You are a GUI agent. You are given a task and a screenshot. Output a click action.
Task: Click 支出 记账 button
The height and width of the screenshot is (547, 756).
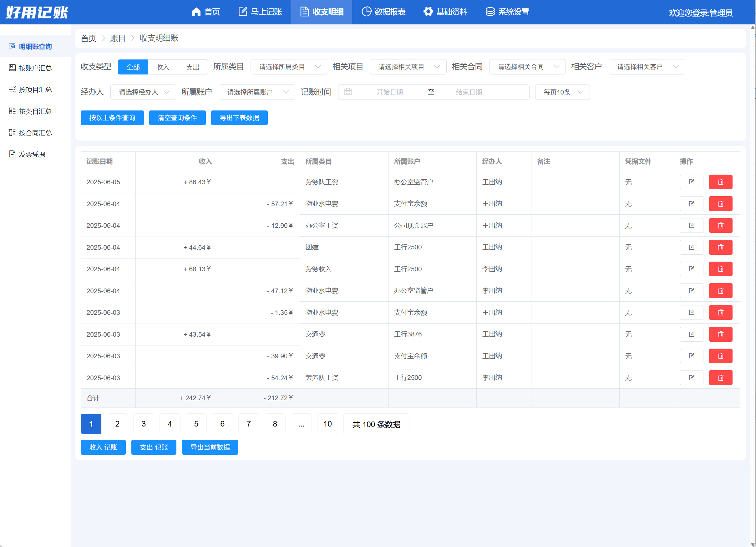[x=154, y=447]
